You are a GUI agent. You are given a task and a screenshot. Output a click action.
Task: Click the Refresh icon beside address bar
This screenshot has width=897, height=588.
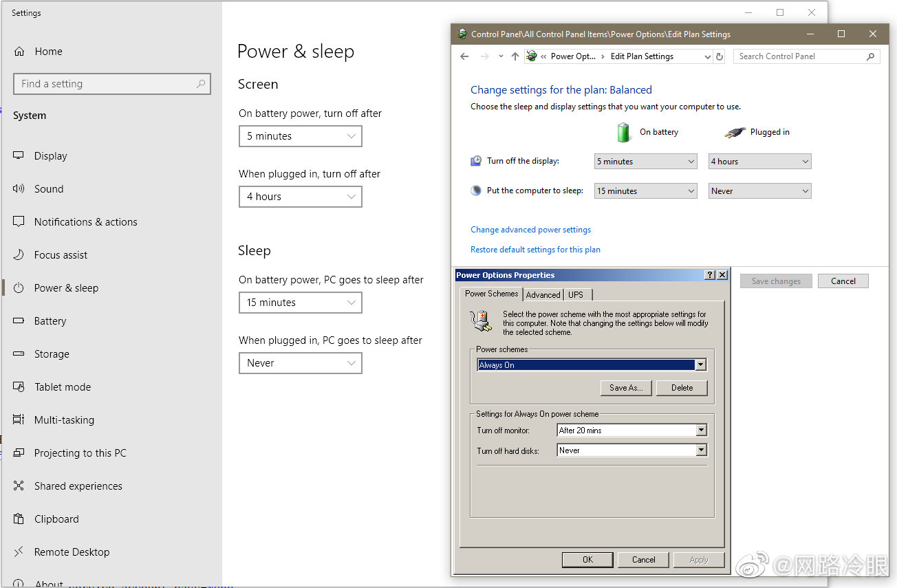[x=720, y=56]
